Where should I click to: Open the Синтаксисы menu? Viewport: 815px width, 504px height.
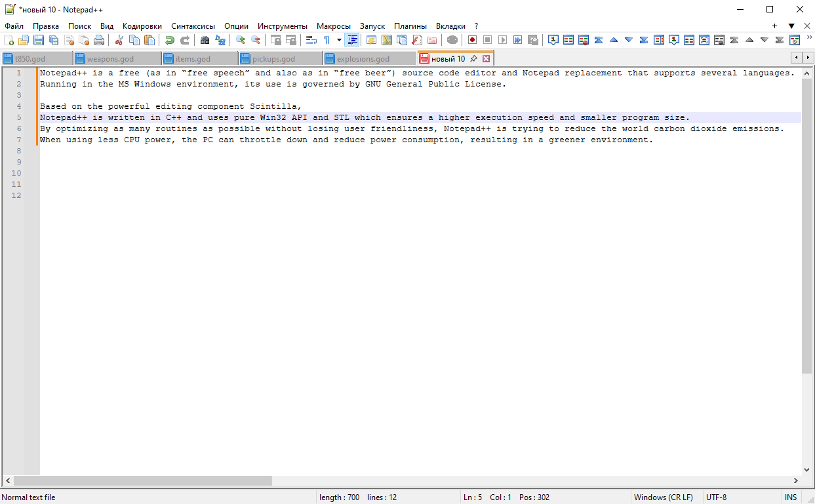[x=193, y=26]
